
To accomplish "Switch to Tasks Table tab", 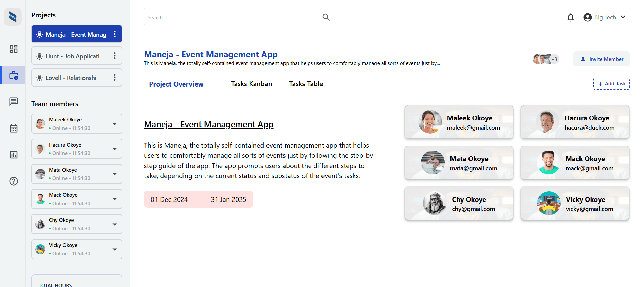I will click(x=306, y=84).
